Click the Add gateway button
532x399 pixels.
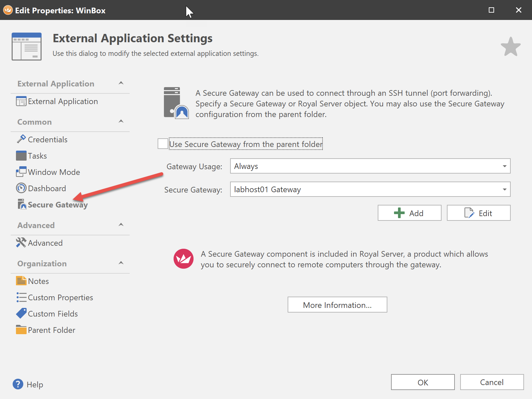point(409,213)
